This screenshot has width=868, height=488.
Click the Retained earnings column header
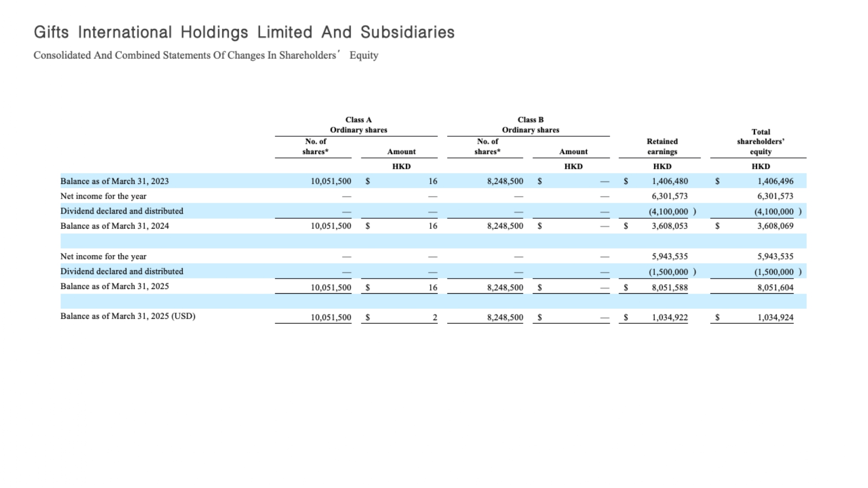(662, 147)
